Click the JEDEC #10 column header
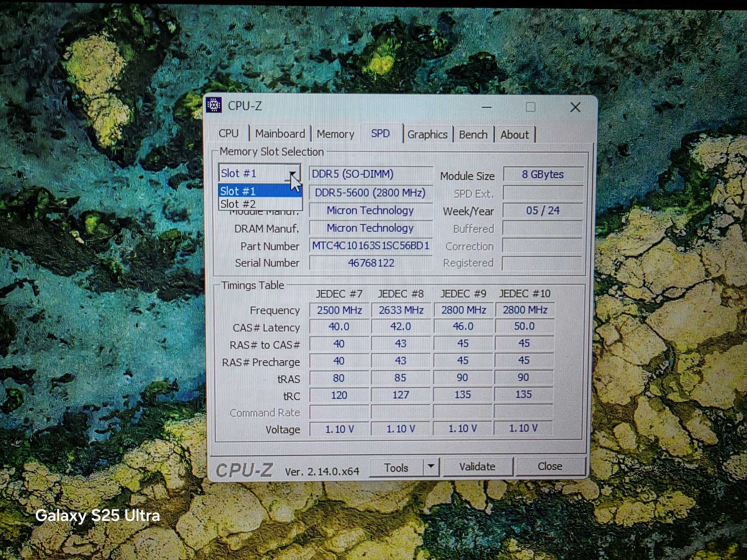Screen dimensions: 747x560 (525, 293)
